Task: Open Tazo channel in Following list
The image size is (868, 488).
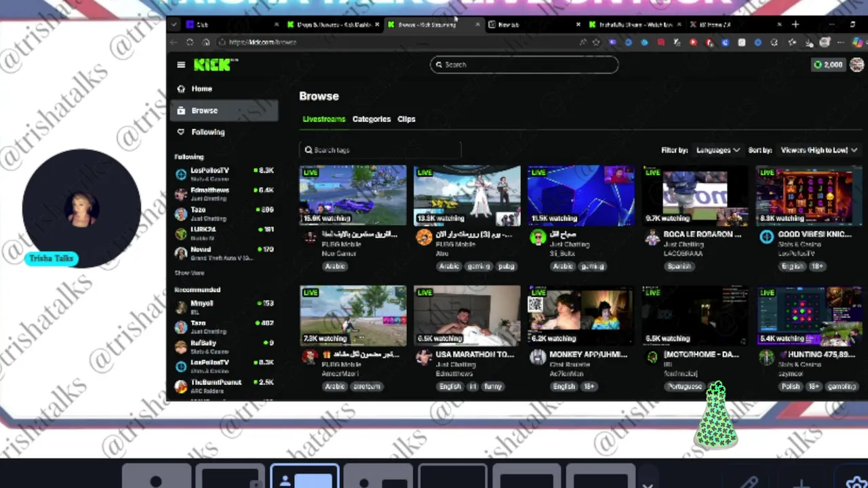Action: point(224,214)
